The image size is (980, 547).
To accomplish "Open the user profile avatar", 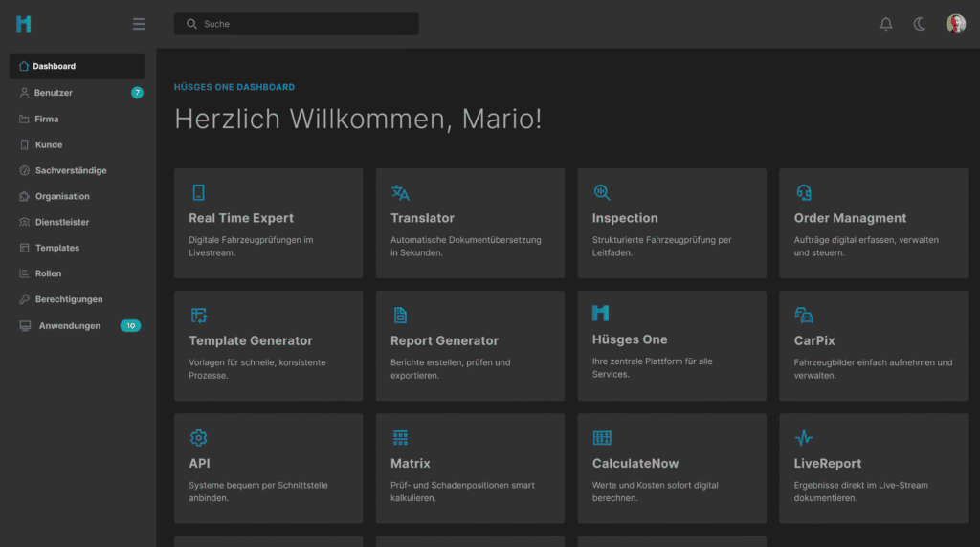I will [956, 24].
